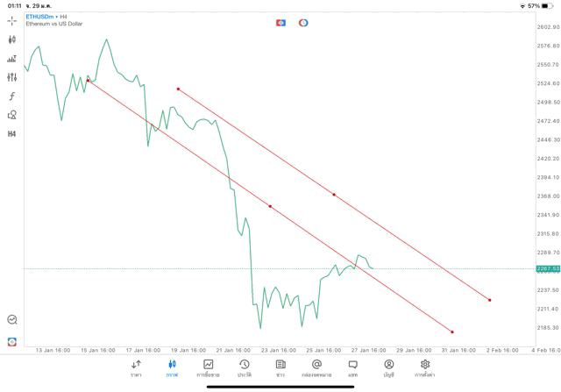This screenshot has width=561, height=392.
Task: Open the candlestick chart type icon
Action: click(12, 39)
